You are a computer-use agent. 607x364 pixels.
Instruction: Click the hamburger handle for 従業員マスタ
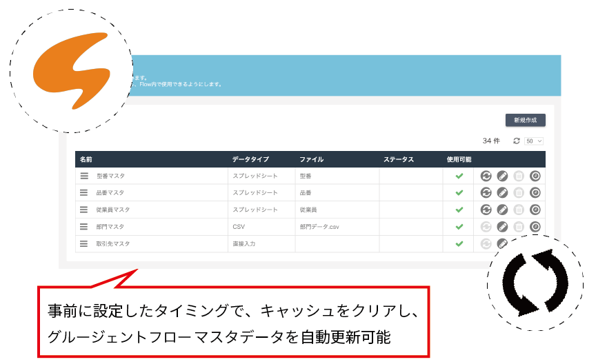(x=84, y=210)
